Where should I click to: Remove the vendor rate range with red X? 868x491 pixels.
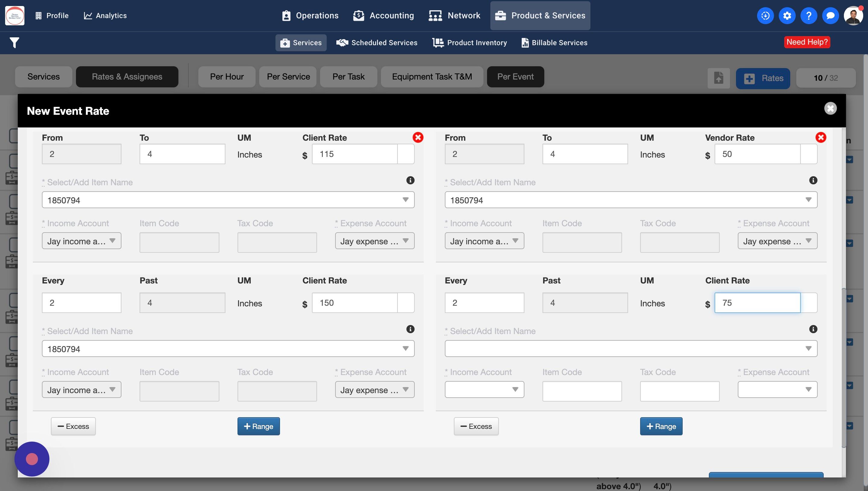tap(820, 137)
